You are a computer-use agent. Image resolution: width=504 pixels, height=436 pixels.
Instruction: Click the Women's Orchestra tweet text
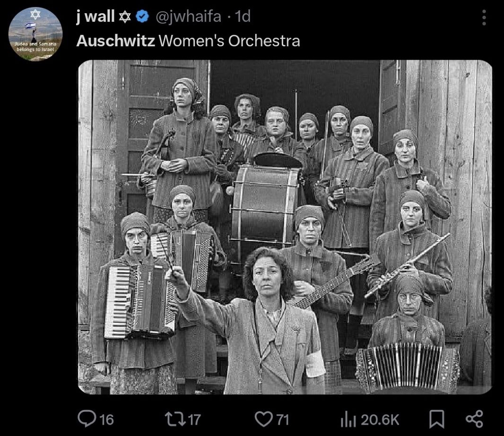(229, 41)
